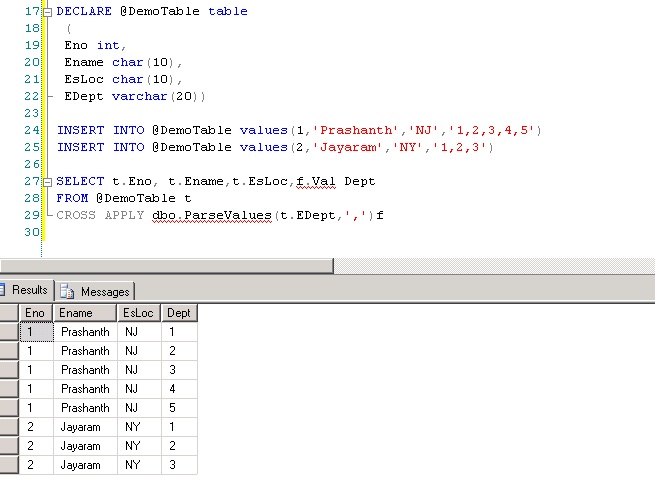Viewport: 664px width, 480px height.
Task: Click the Ename column header
Action: (84, 313)
